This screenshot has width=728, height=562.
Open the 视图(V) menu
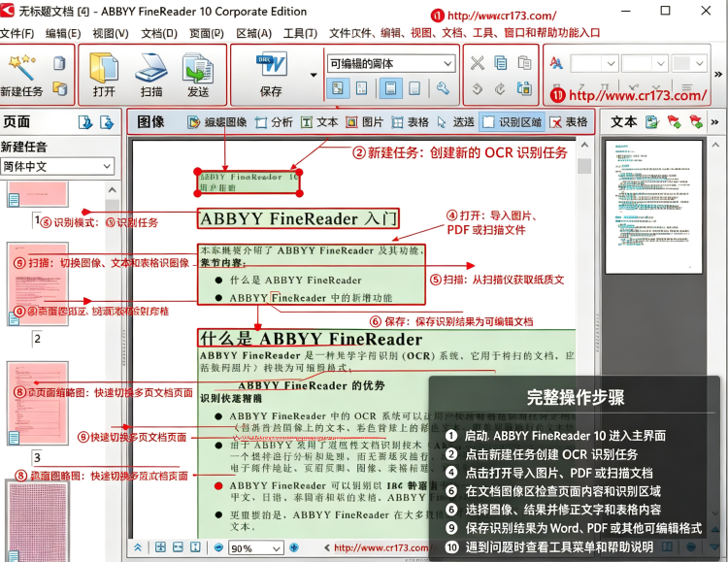111,33
